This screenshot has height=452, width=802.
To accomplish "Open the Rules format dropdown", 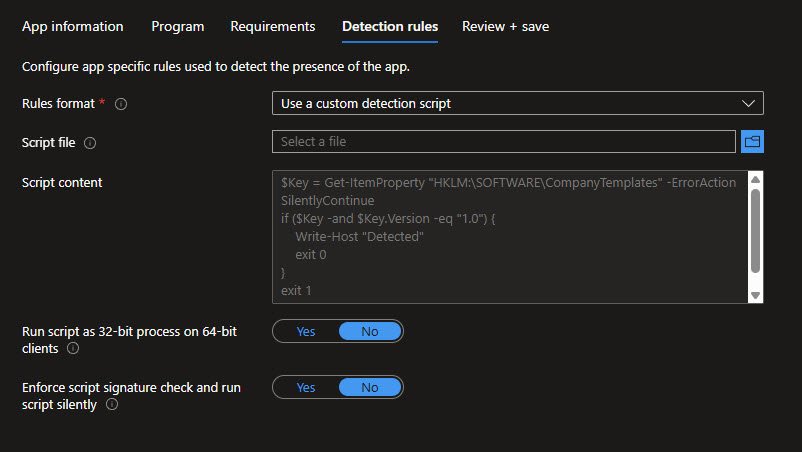I will point(517,103).
